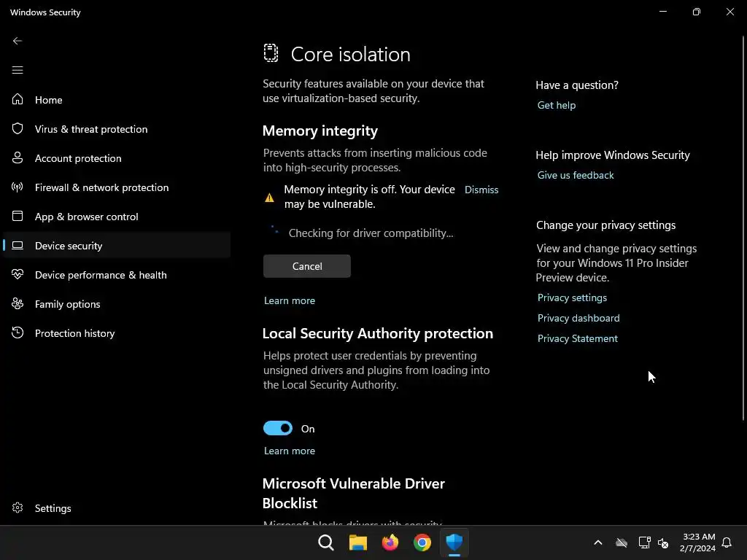Click the Home house icon

(18, 99)
